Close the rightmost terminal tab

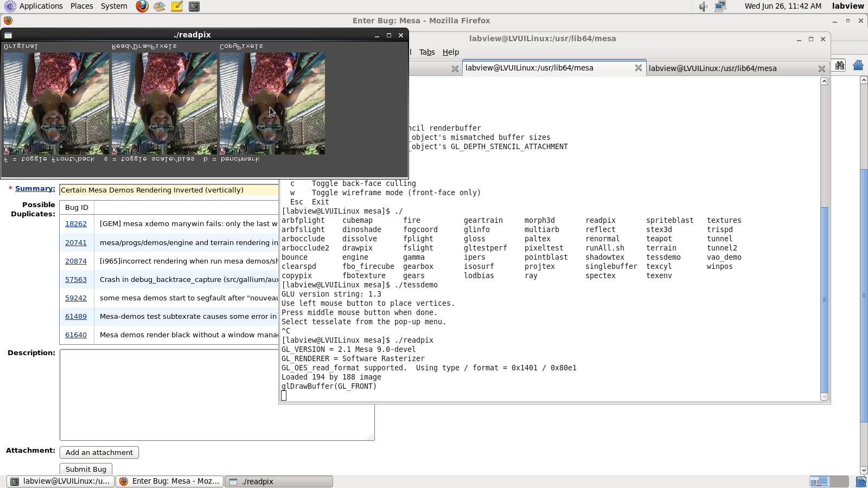point(822,69)
